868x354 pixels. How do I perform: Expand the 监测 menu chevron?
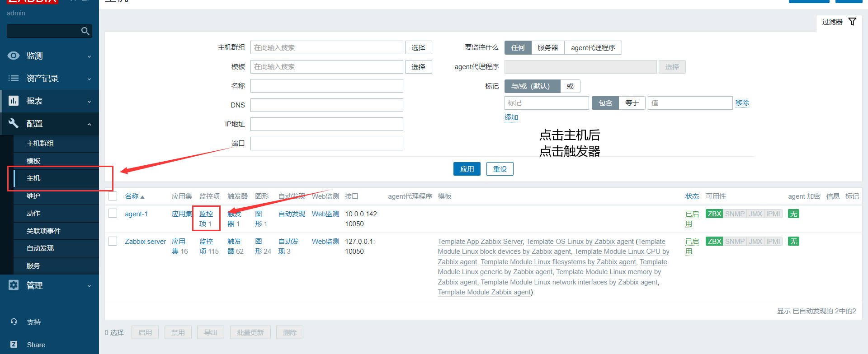pyautogui.click(x=89, y=56)
